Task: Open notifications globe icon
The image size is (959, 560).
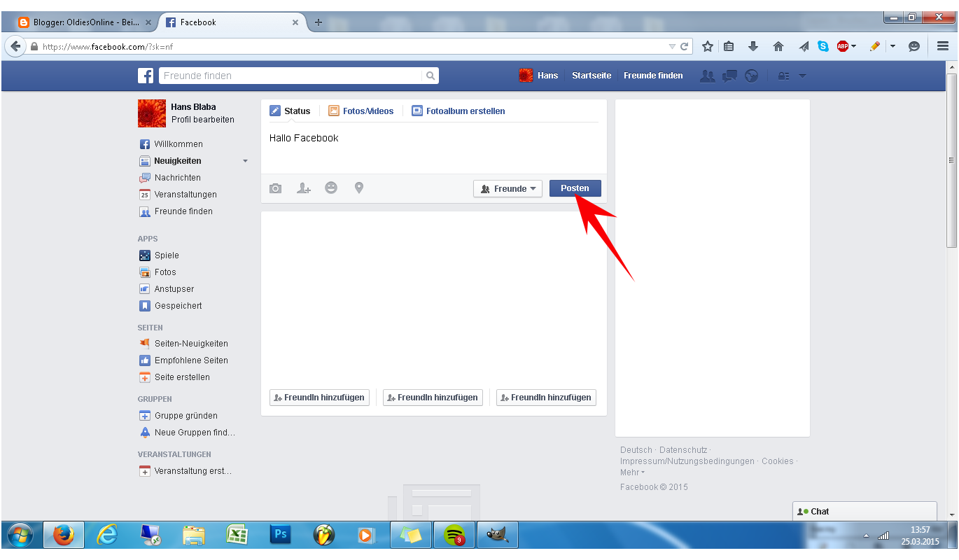Action: pyautogui.click(x=752, y=76)
